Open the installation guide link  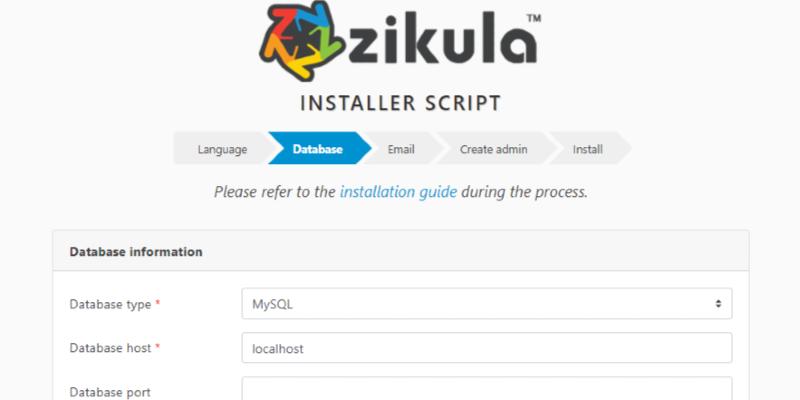pyautogui.click(x=398, y=192)
